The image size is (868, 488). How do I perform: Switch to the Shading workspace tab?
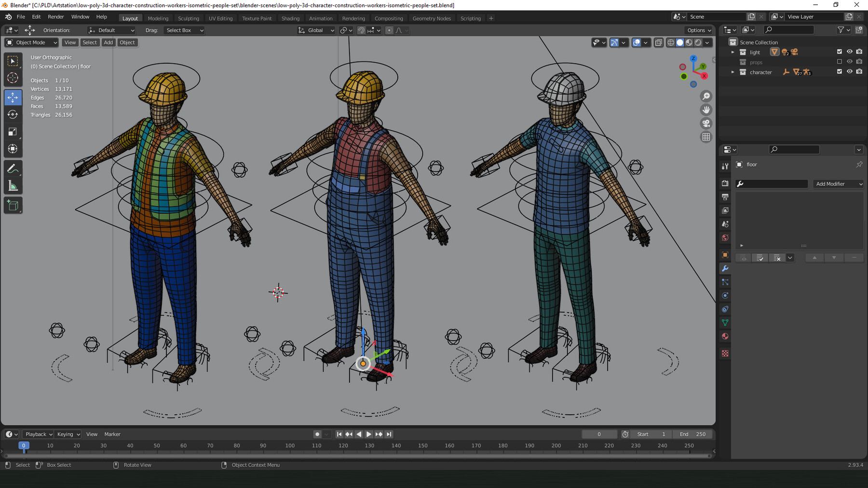(x=290, y=18)
